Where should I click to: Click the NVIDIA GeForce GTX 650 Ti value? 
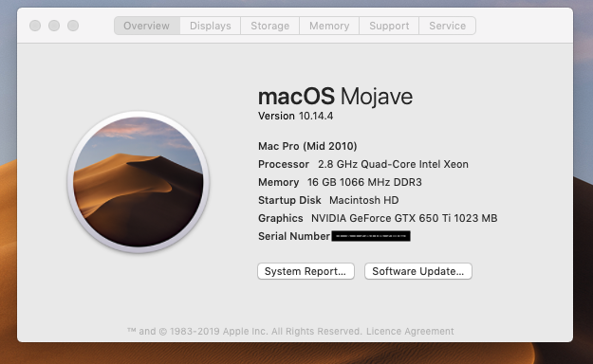[404, 218]
